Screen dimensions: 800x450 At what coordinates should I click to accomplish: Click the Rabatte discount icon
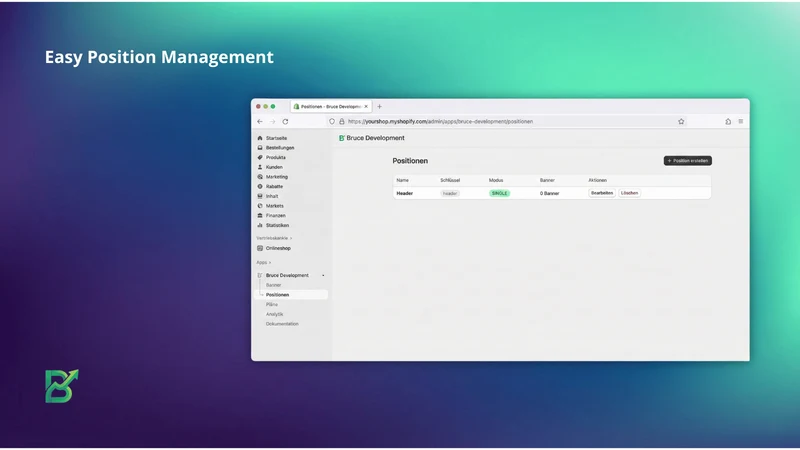click(260, 186)
